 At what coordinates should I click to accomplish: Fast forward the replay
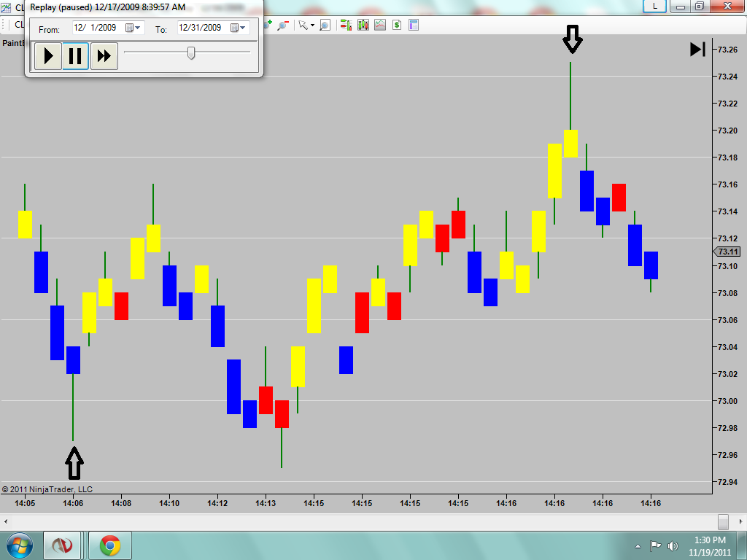tap(104, 56)
